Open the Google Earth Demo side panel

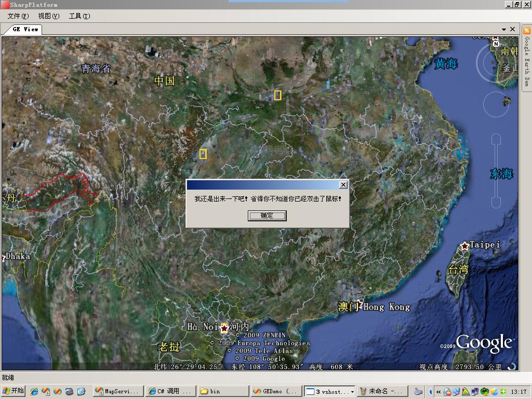[527, 57]
